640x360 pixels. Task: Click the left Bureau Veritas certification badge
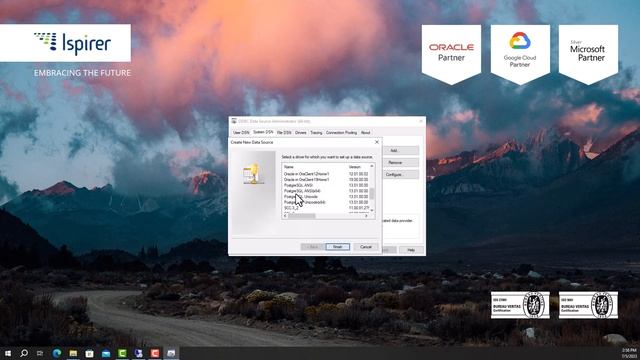click(520, 305)
